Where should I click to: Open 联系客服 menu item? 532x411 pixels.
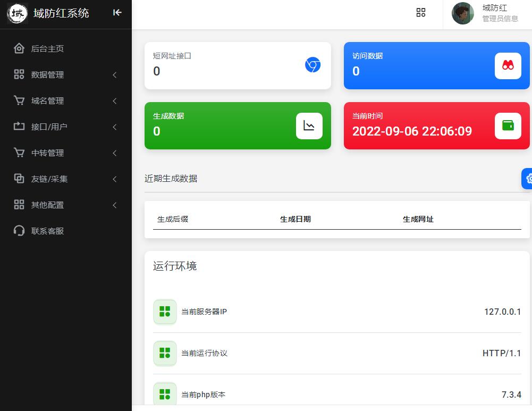pyautogui.click(x=47, y=231)
